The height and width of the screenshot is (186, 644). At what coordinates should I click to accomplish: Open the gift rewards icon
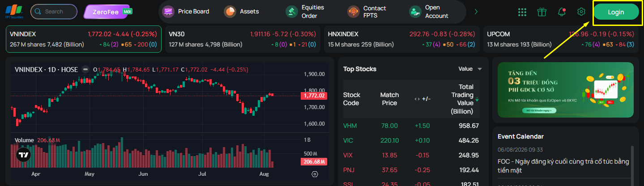[x=542, y=12]
